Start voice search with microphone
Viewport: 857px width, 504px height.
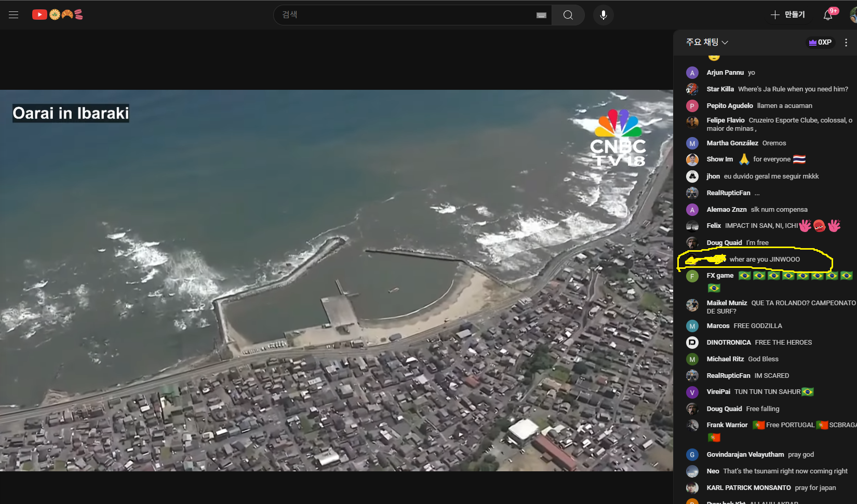[603, 15]
